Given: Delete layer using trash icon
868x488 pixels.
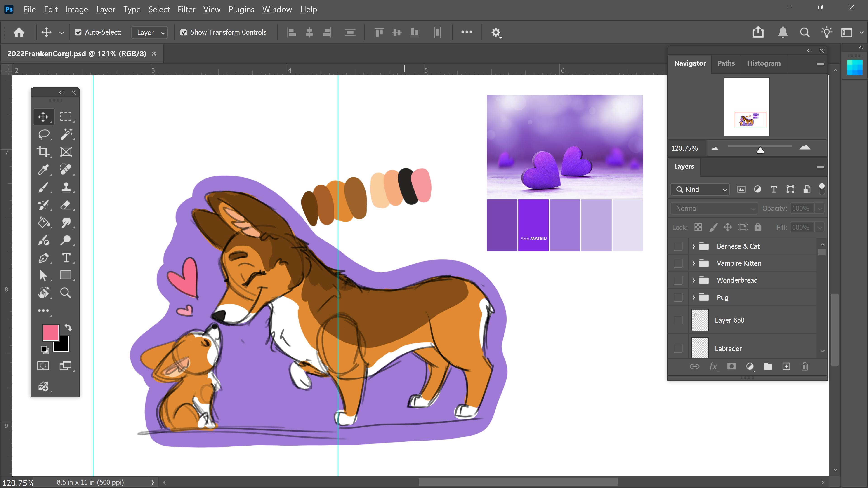Looking at the screenshot, I should [x=804, y=366].
